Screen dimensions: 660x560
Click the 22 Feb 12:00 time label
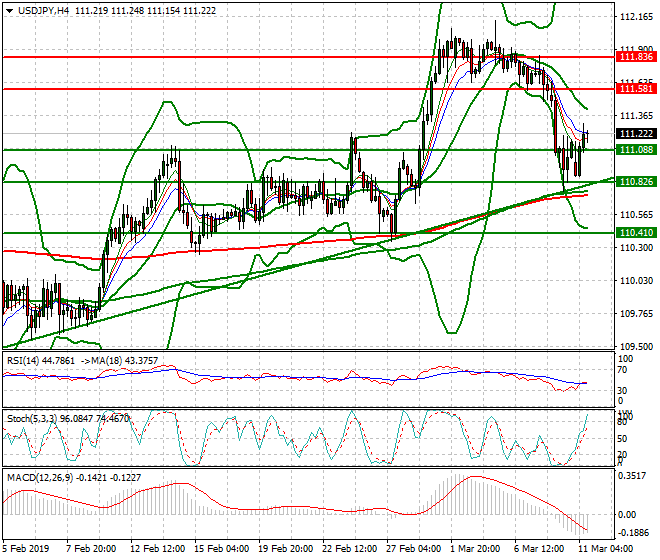click(x=350, y=549)
